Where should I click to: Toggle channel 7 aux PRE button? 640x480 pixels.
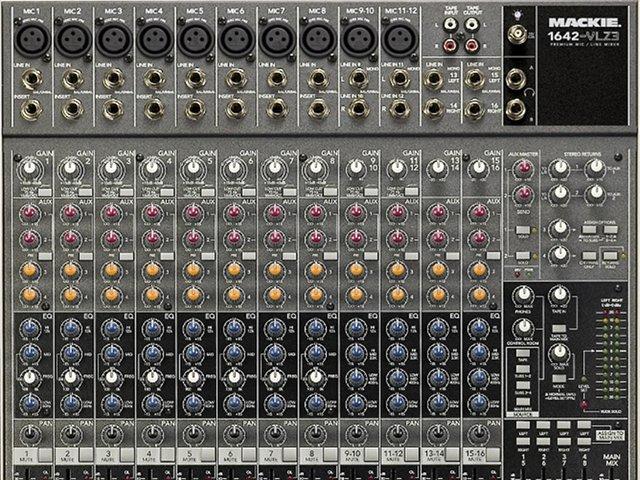tap(289, 256)
